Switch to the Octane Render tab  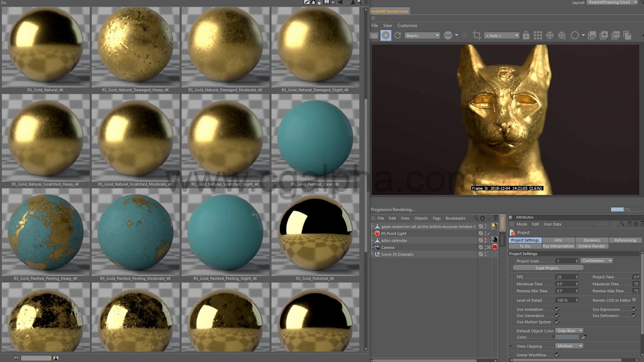(x=592, y=246)
